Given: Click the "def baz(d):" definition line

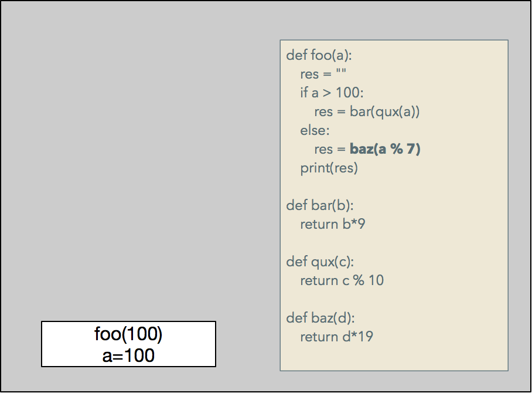Looking at the screenshot, I should pyautogui.click(x=320, y=318).
